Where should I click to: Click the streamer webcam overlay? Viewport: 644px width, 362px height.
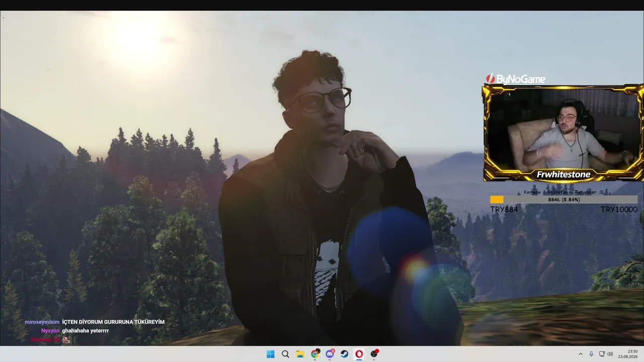coord(563,133)
